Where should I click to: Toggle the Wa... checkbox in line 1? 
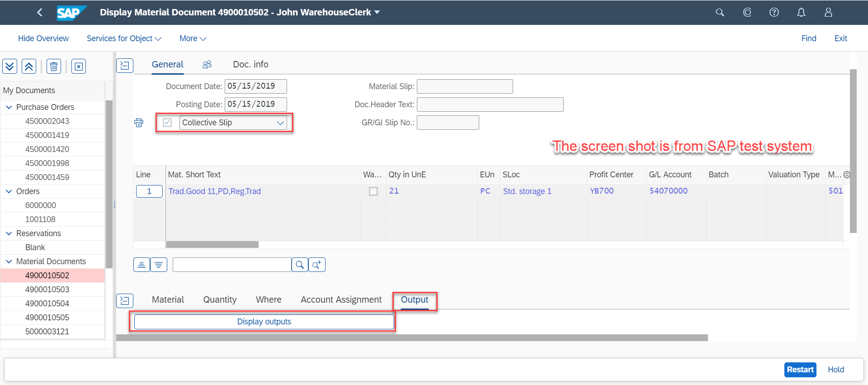373,191
